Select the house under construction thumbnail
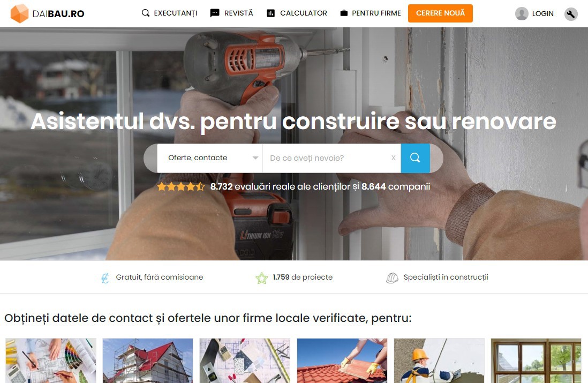Image resolution: width=588 pixels, height=383 pixels. (148, 361)
